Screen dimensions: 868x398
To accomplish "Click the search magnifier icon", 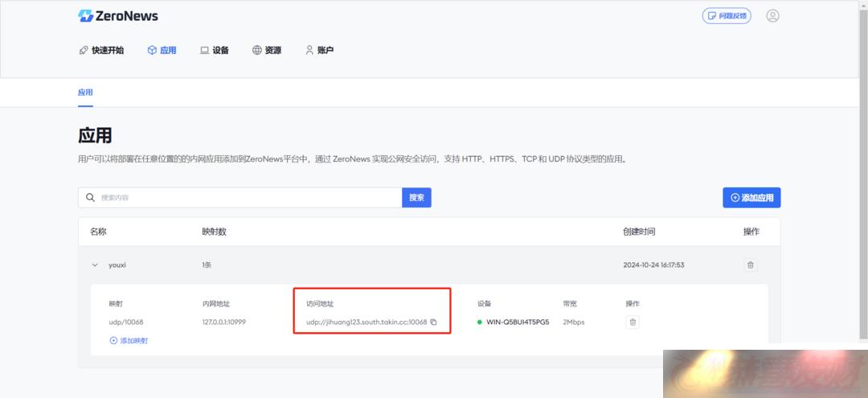I will (90, 198).
